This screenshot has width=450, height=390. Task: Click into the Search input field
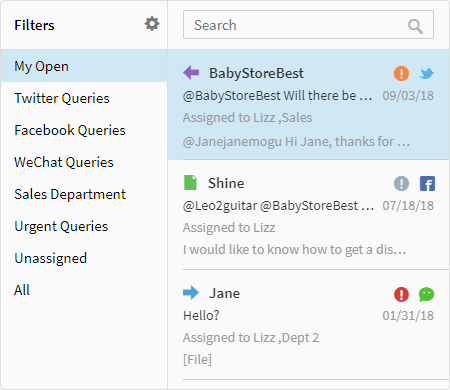coord(308,25)
